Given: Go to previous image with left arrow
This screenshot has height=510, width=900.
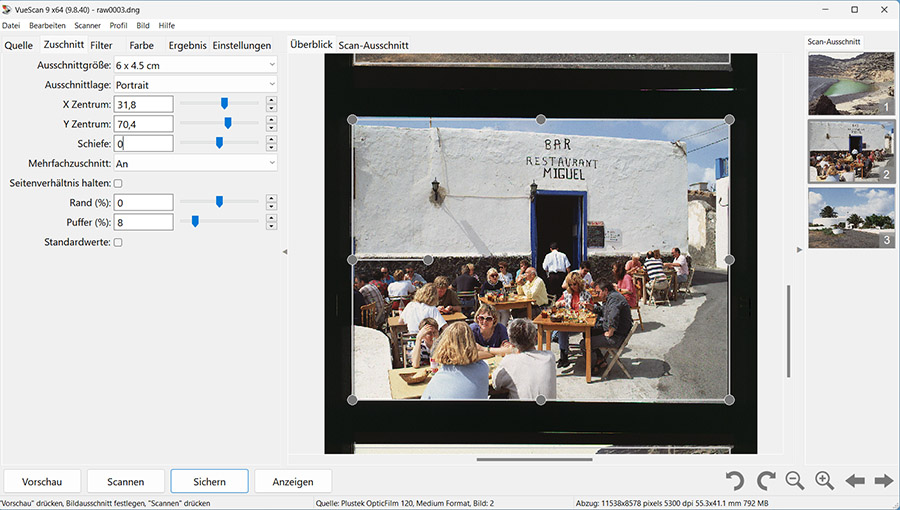Looking at the screenshot, I should (855, 481).
